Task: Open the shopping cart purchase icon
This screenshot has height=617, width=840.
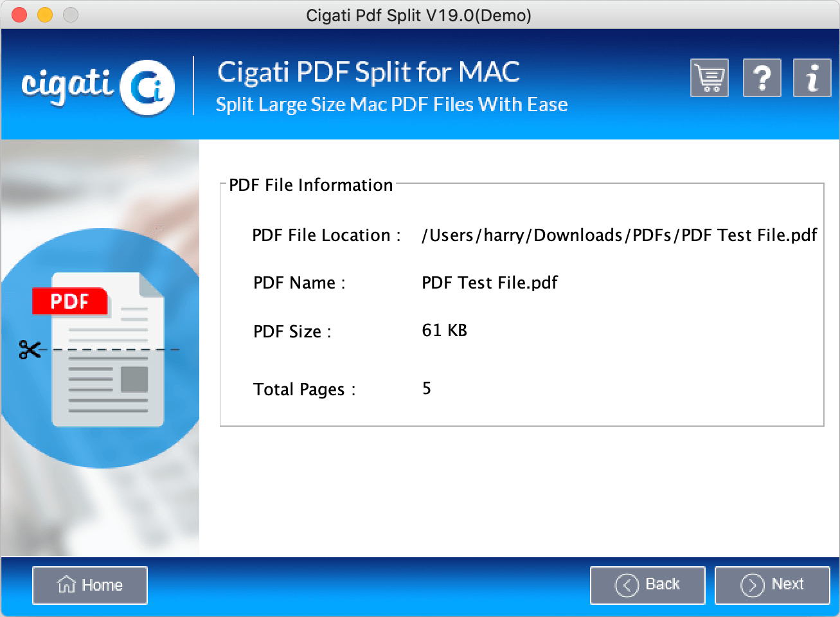Action: click(710, 78)
